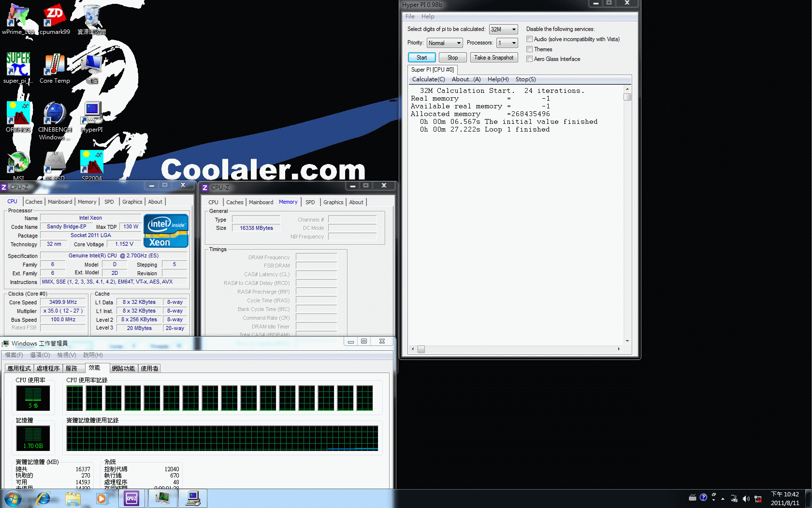Image resolution: width=812 pixels, height=508 pixels.
Task: Switch to Graphics tab in right CPU-Z
Action: tap(333, 202)
